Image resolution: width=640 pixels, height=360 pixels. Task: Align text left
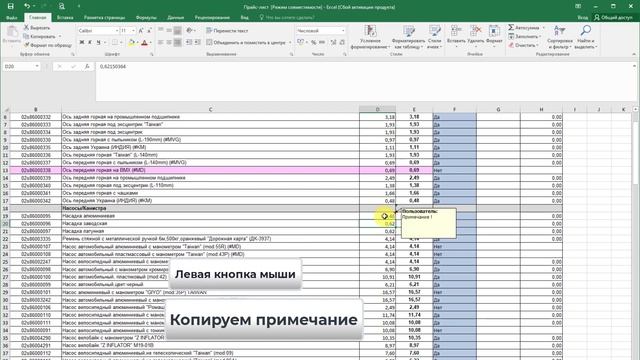click(161, 42)
